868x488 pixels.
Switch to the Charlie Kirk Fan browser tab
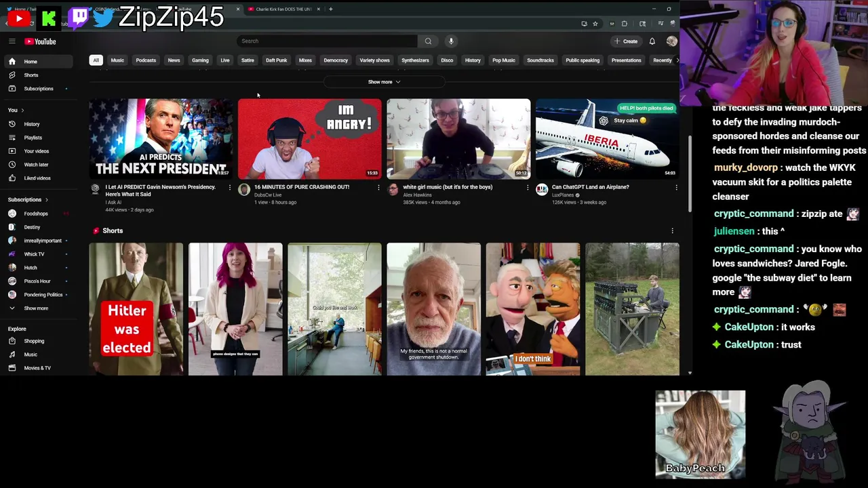(x=283, y=9)
